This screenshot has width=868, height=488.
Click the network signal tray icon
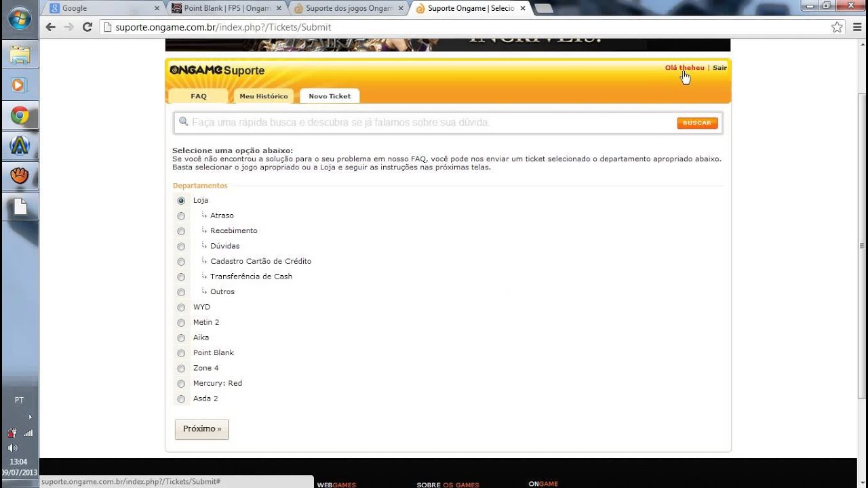tap(28, 432)
